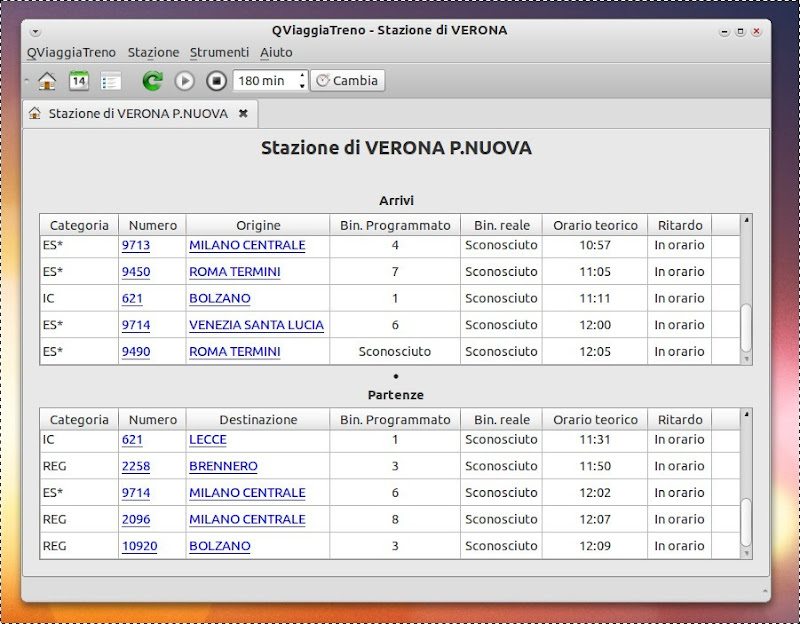Open MILANO CENTRALE destination for train 9714
The image size is (800, 624).
click(247, 492)
